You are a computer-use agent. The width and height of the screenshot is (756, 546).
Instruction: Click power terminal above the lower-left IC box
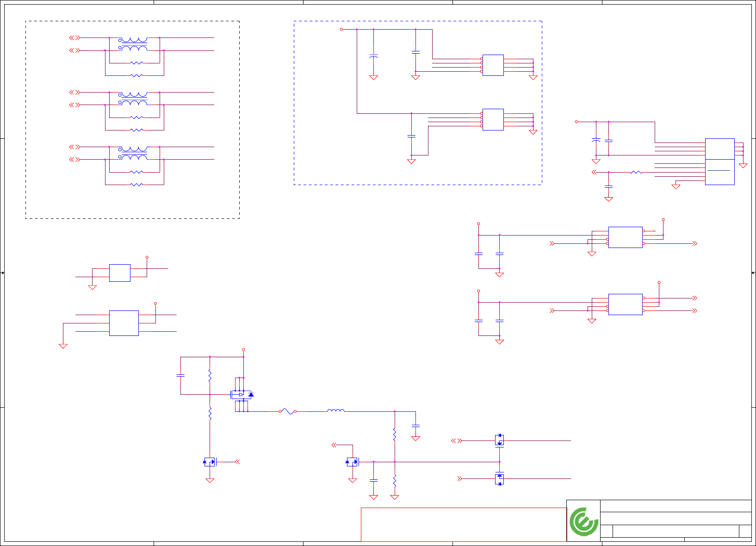[x=155, y=304]
